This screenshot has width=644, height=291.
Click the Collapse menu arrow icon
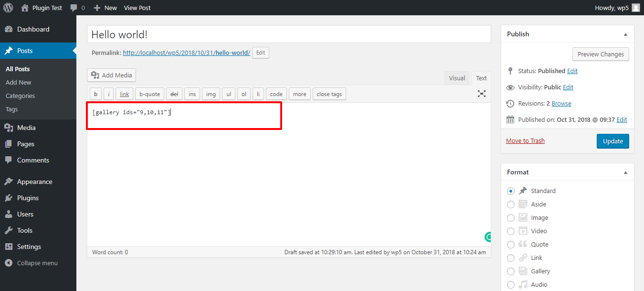click(9, 263)
